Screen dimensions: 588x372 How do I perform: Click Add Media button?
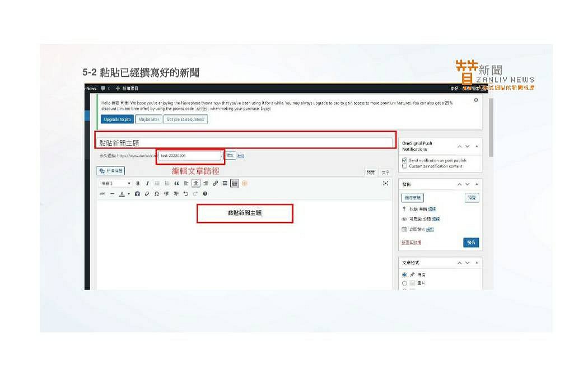(x=111, y=171)
